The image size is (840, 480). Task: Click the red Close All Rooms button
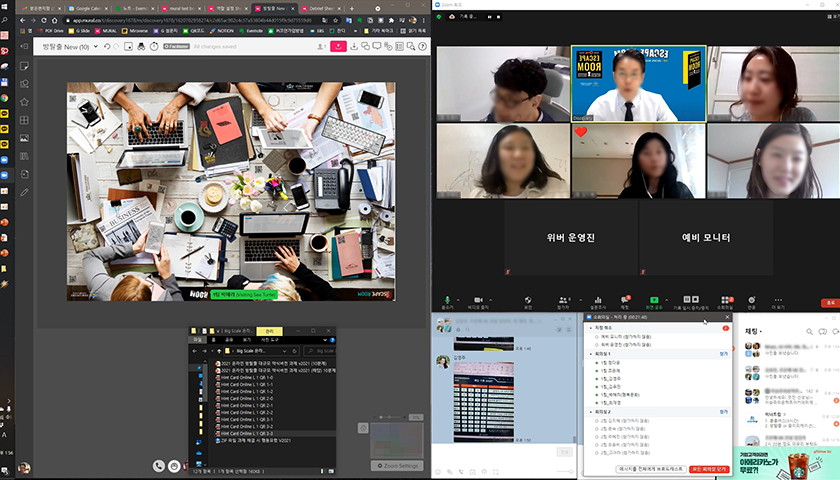click(x=709, y=469)
